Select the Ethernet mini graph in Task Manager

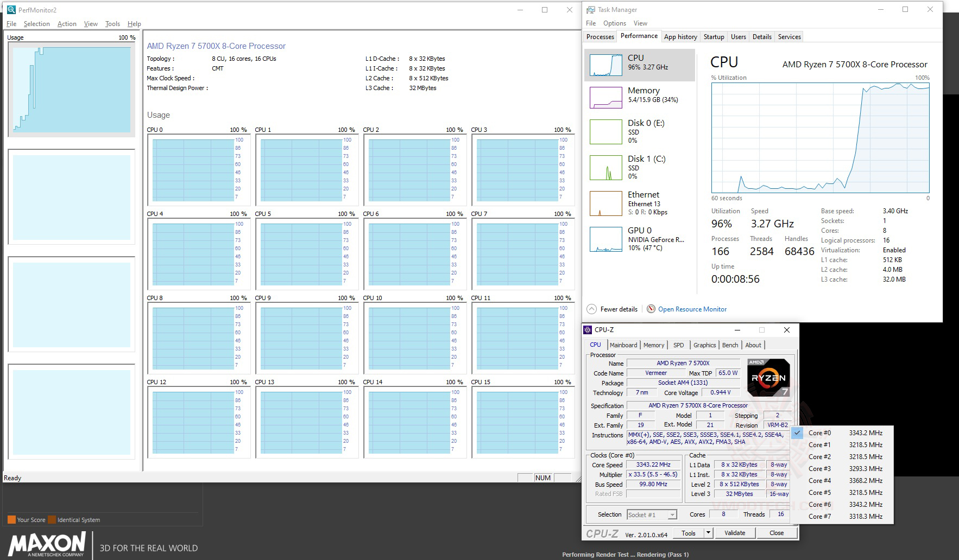click(606, 203)
